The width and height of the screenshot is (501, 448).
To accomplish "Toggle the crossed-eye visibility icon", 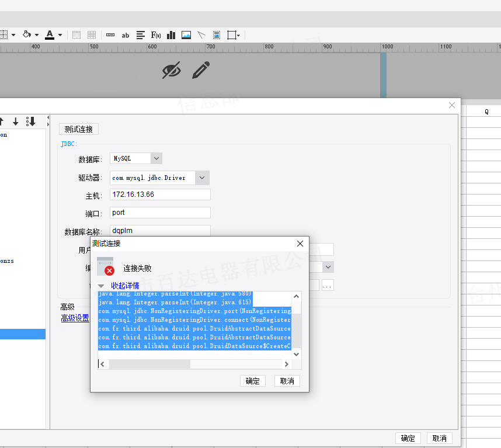I will (171, 71).
